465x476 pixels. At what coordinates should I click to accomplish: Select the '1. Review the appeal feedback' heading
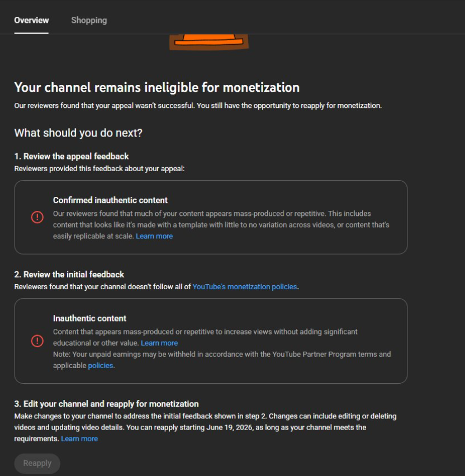coord(72,157)
